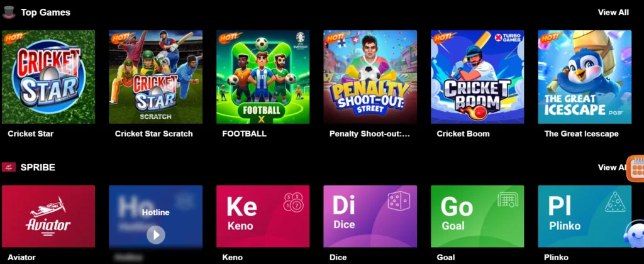Click the Cricket Boom title text
This screenshot has height=264, width=644.
coord(463,134)
